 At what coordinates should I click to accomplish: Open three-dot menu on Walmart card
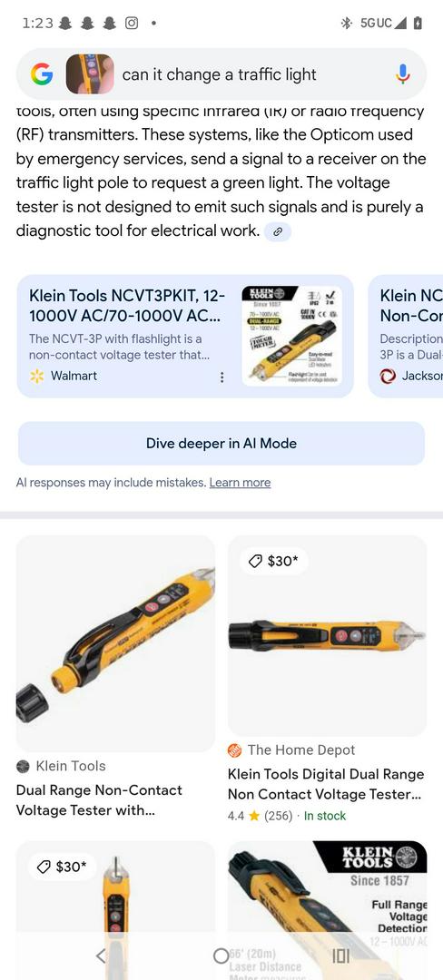click(221, 377)
